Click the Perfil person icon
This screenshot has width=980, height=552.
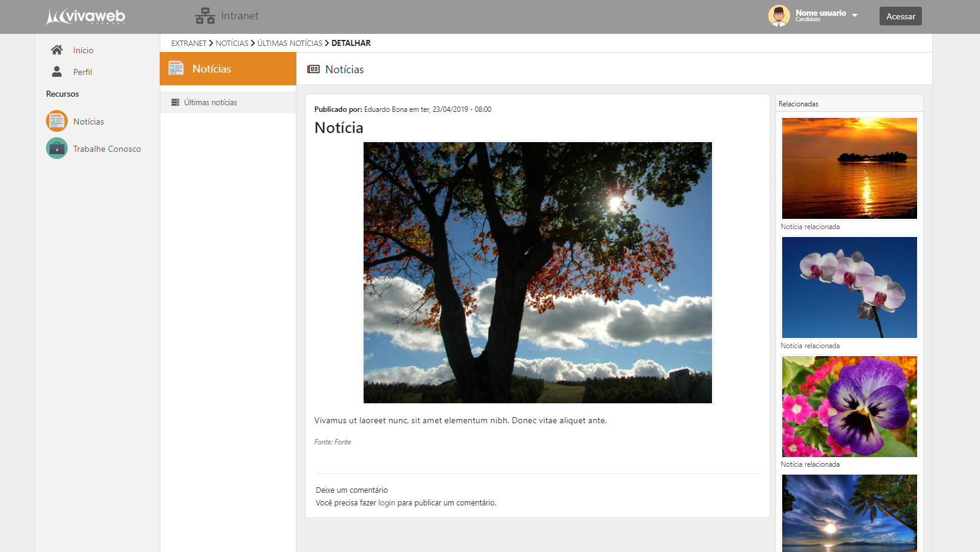57,71
